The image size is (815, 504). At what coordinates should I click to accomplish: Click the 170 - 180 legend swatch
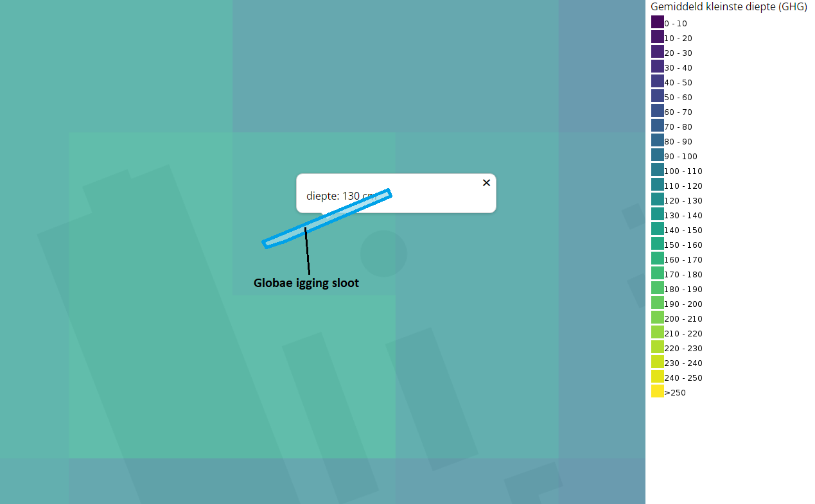658,273
